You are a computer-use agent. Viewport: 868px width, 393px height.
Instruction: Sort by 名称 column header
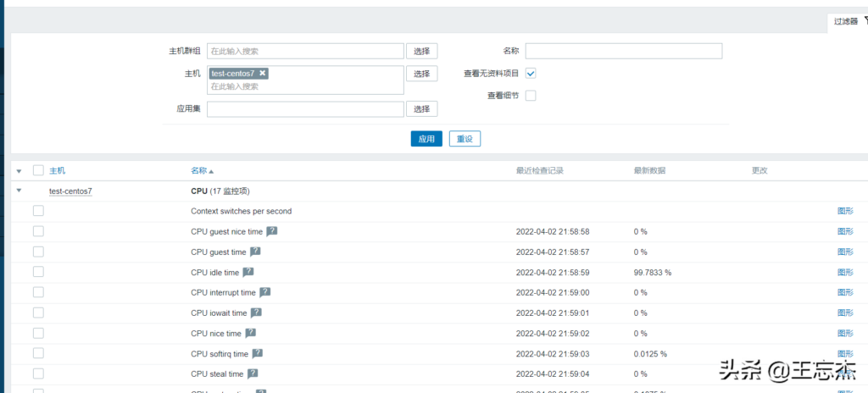point(199,170)
